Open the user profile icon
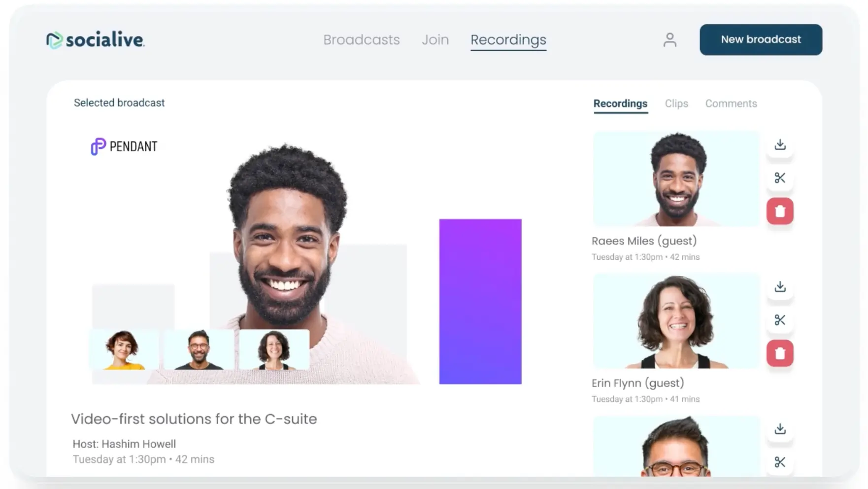868x489 pixels. [669, 39]
